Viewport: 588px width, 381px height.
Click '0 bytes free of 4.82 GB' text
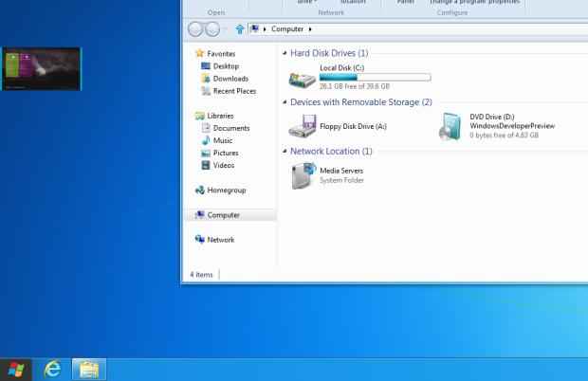pos(504,135)
